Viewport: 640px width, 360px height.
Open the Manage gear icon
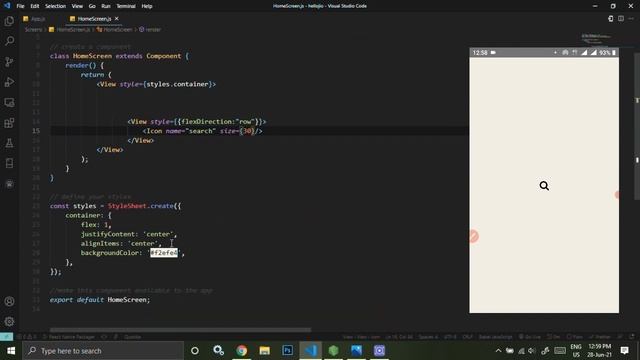click(x=9, y=322)
